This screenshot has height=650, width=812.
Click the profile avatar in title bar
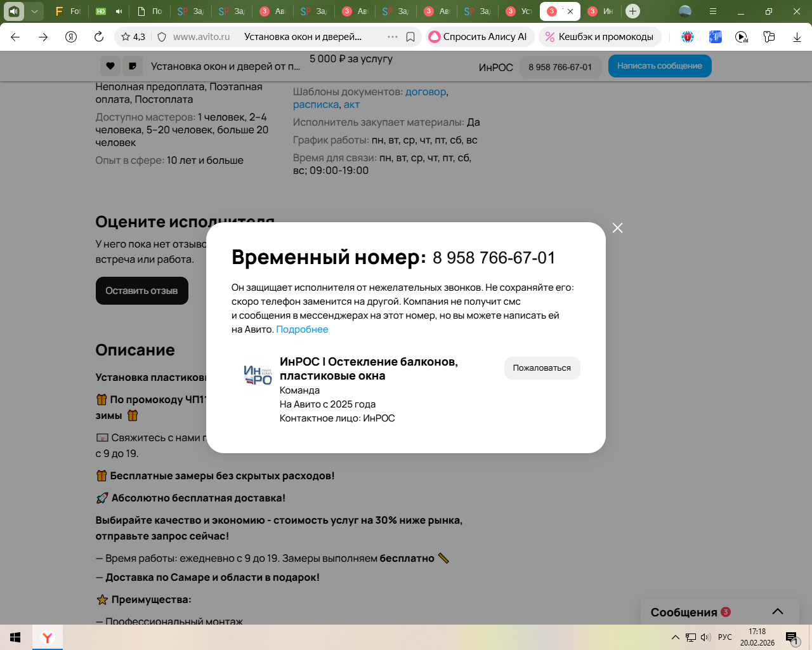[685, 11]
